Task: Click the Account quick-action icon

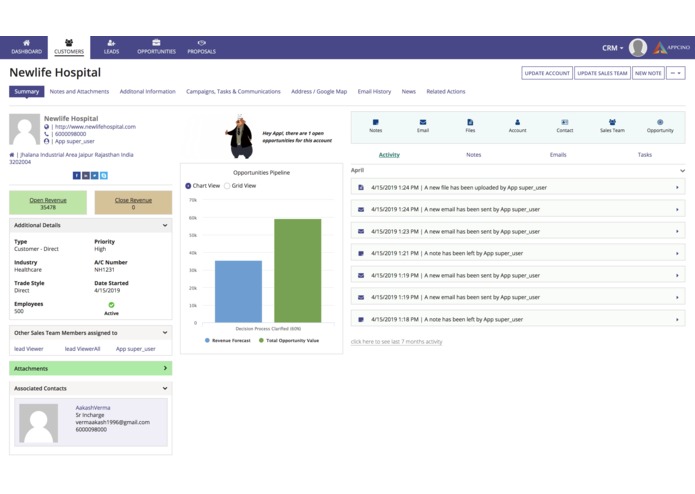Action: tap(517, 122)
